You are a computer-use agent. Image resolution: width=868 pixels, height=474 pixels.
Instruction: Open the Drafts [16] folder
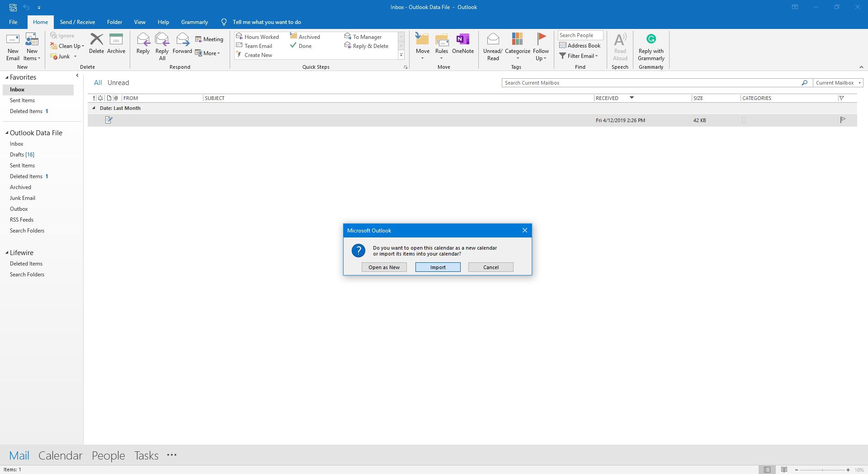point(22,155)
